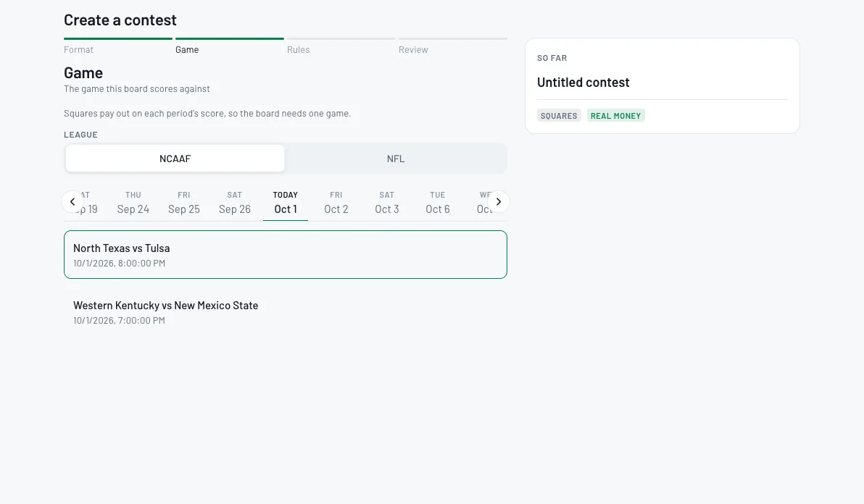Click the squares payout explanation text

click(x=207, y=114)
